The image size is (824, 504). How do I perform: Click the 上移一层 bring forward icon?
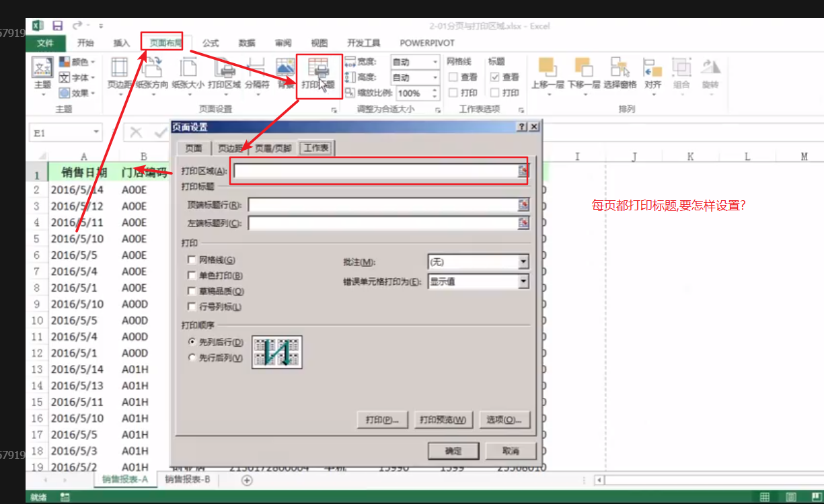(547, 68)
